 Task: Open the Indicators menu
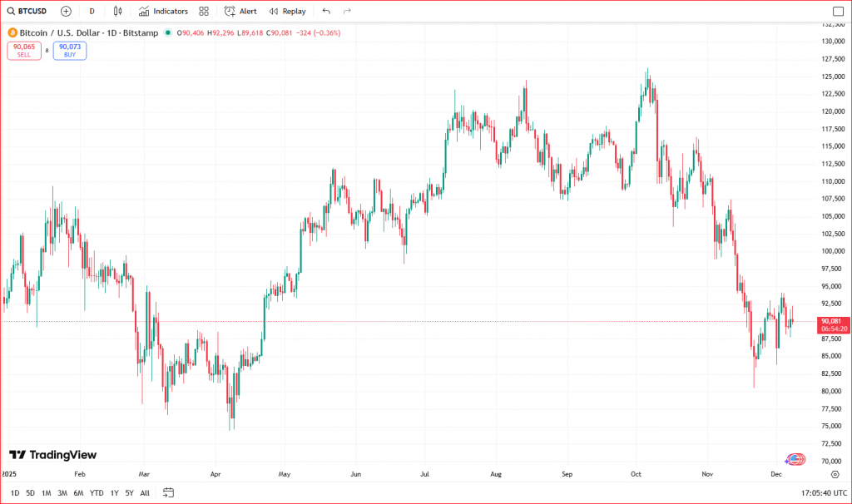pyautogui.click(x=163, y=12)
